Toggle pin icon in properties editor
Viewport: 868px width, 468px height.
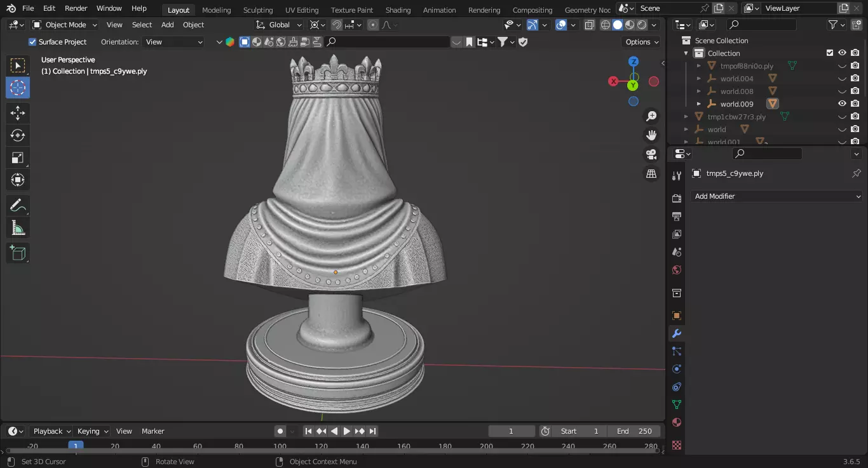click(856, 173)
